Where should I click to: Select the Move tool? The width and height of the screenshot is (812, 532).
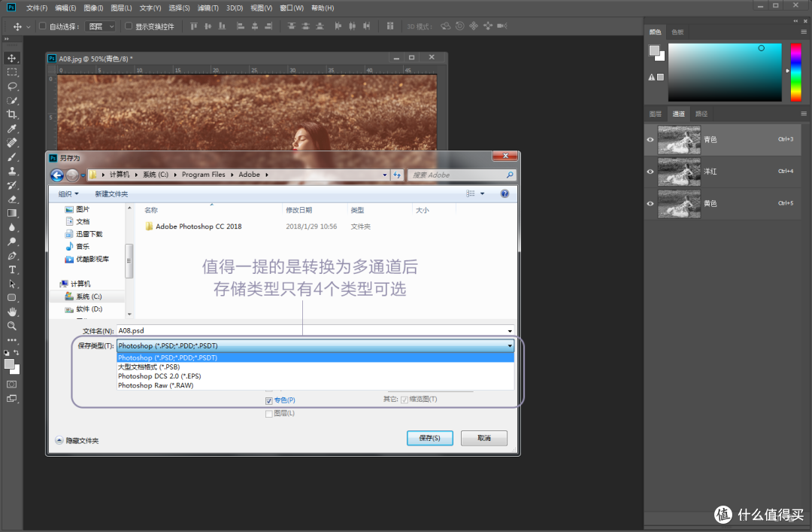pyautogui.click(x=11, y=58)
